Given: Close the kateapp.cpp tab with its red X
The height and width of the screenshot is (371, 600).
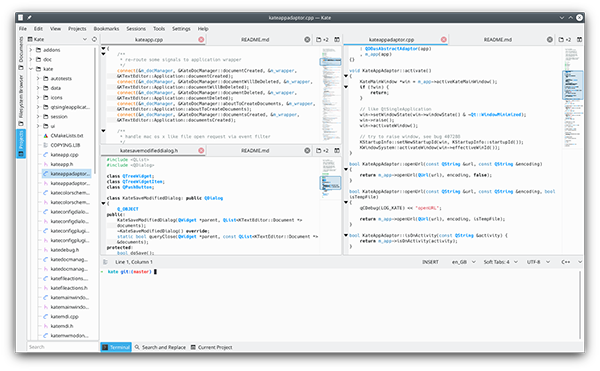Looking at the screenshot, I should point(201,39).
